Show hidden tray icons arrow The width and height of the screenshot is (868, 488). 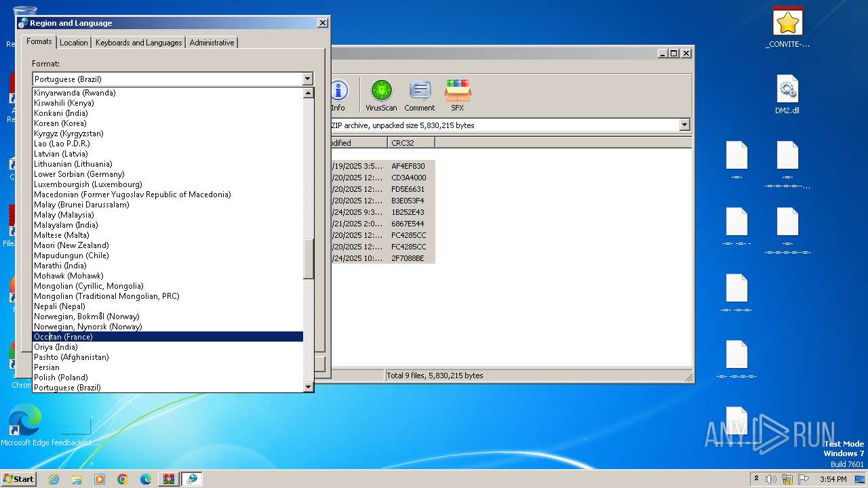(756, 479)
